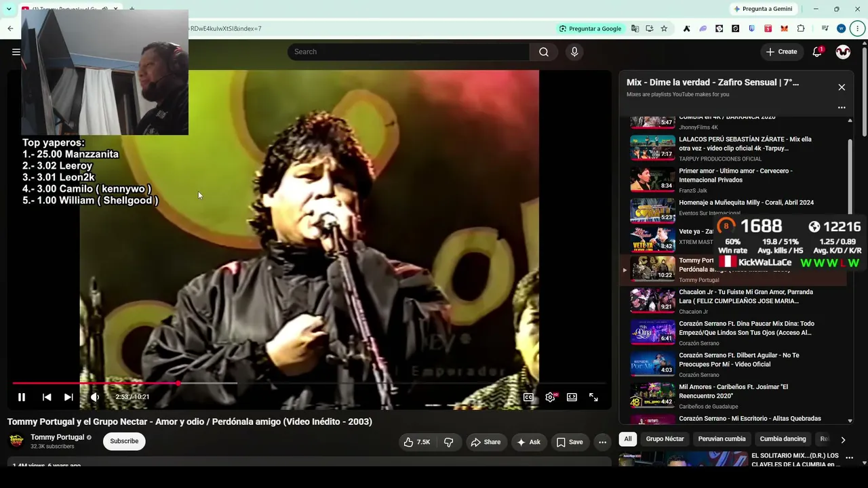Bookmark this page with the star
Screen dimensions: 868x488
[x=664, y=28]
